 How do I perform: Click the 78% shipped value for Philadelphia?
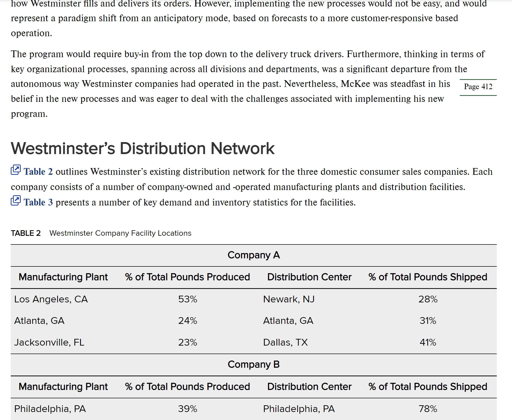[x=428, y=409]
